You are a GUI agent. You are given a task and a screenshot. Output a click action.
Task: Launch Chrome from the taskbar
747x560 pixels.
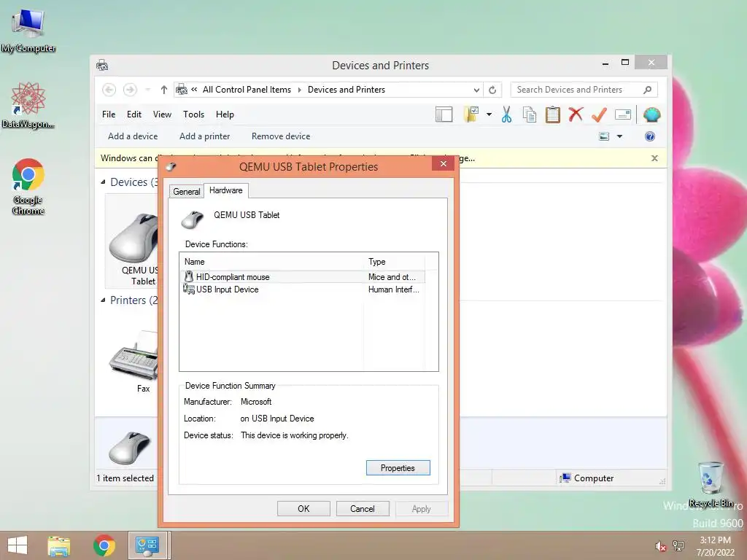104,545
